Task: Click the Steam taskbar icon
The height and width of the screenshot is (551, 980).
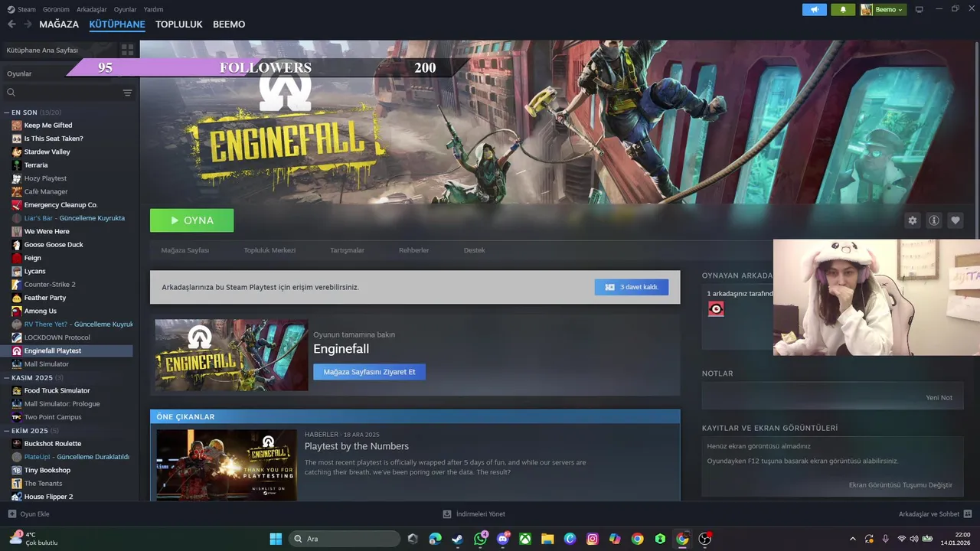Action: click(458, 539)
